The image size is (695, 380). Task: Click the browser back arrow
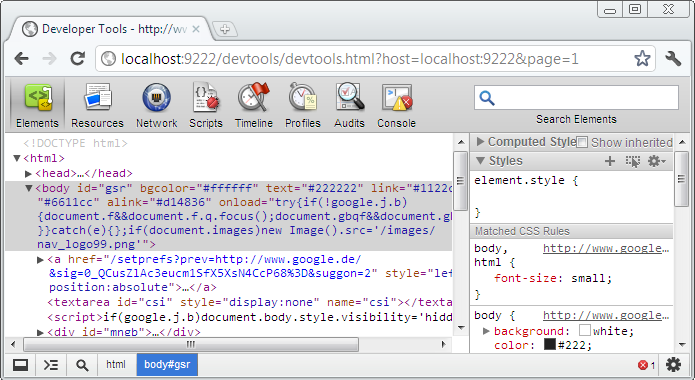[21, 58]
